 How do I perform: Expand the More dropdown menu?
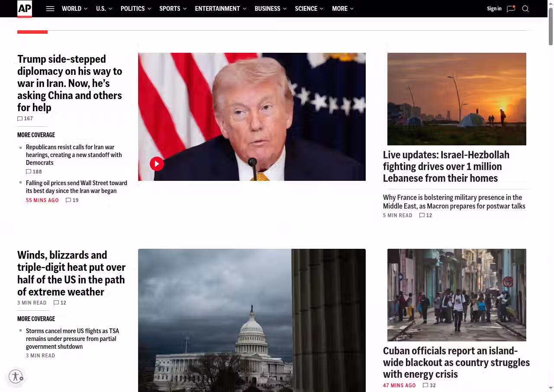coord(343,9)
